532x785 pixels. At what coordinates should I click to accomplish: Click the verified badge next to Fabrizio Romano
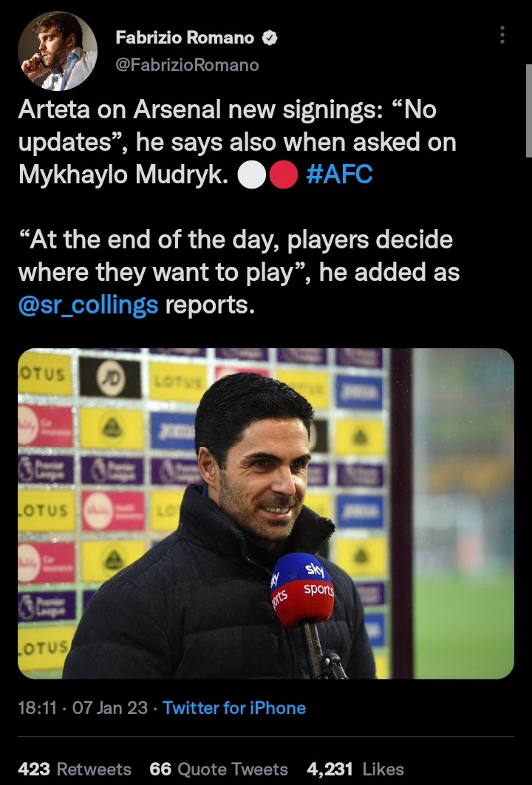270,38
